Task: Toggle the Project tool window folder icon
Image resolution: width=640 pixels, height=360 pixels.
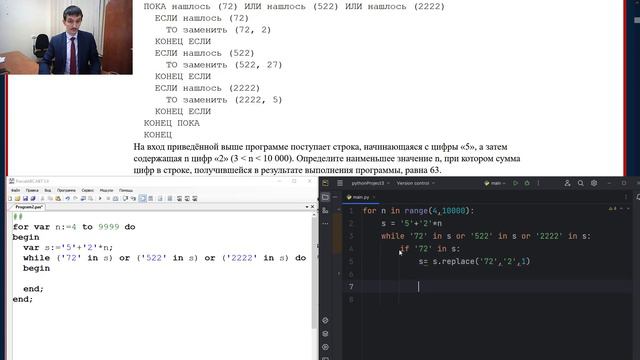Action: pos(325,197)
